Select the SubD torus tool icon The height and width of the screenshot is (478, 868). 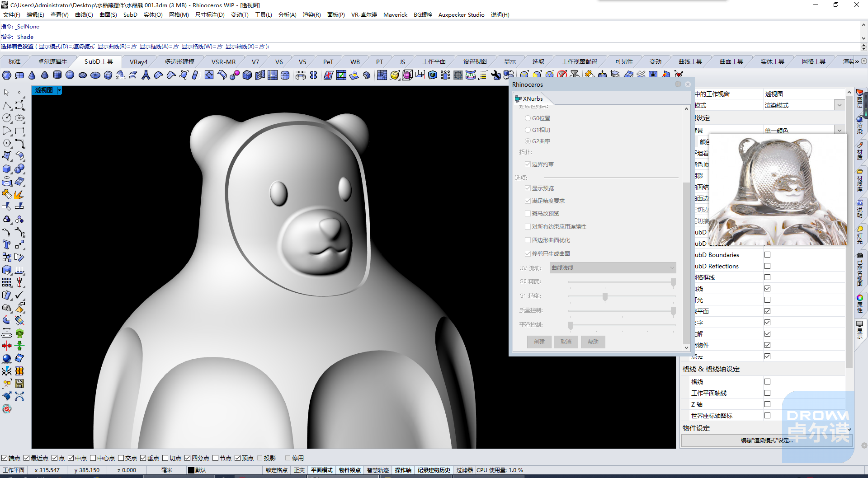click(95, 75)
